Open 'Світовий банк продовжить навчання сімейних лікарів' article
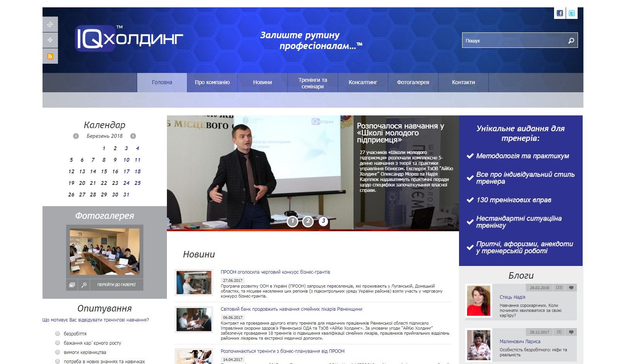Screen dimensions: 641x364 (291, 309)
